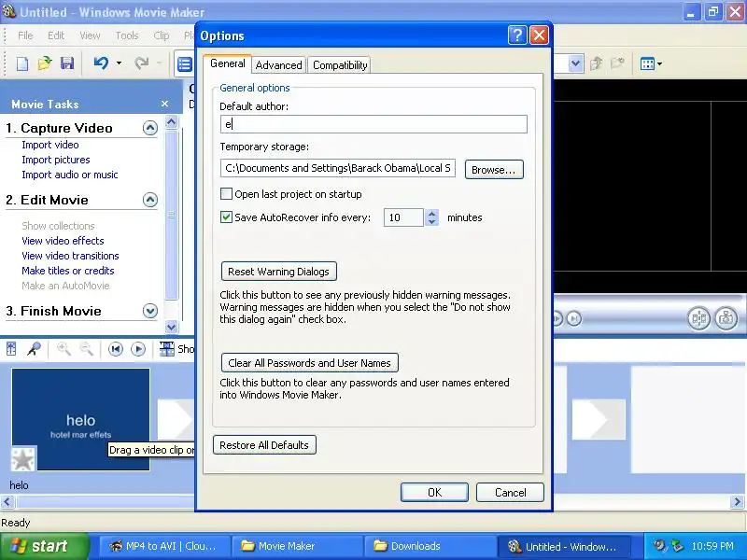Click the video effect star on helo clip

coord(23,459)
